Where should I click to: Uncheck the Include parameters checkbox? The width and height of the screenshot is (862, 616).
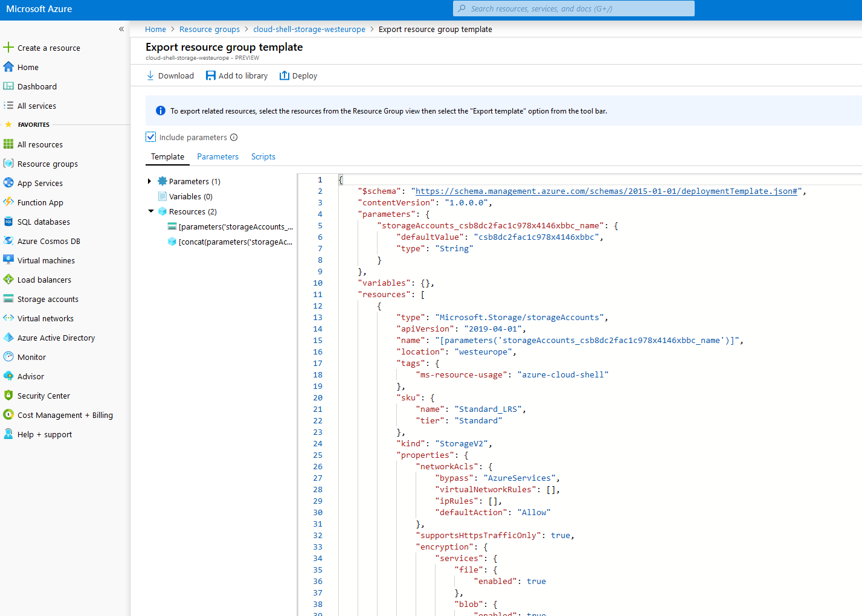point(151,137)
